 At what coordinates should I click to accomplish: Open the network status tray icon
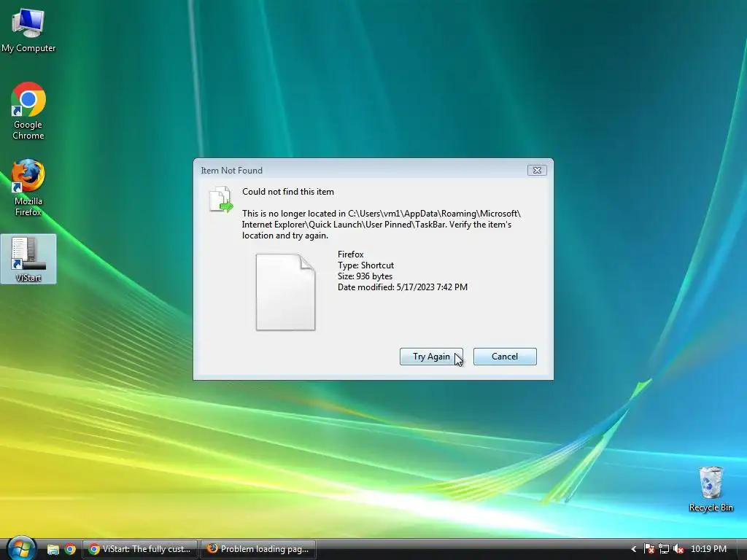click(664, 549)
